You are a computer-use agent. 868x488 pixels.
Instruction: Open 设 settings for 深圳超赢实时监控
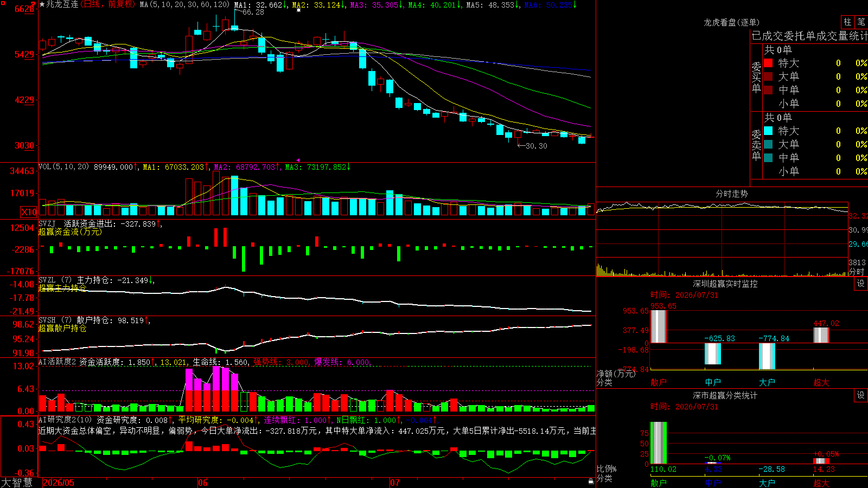click(861, 284)
